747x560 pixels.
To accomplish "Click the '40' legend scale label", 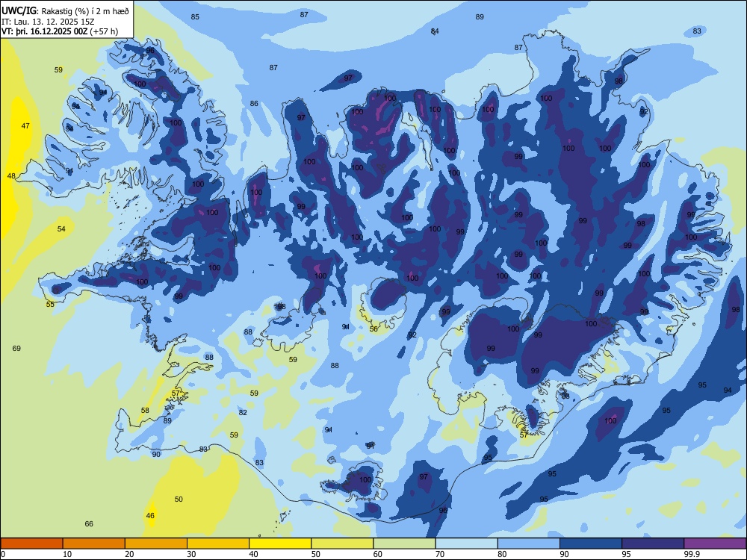I will (x=254, y=554).
